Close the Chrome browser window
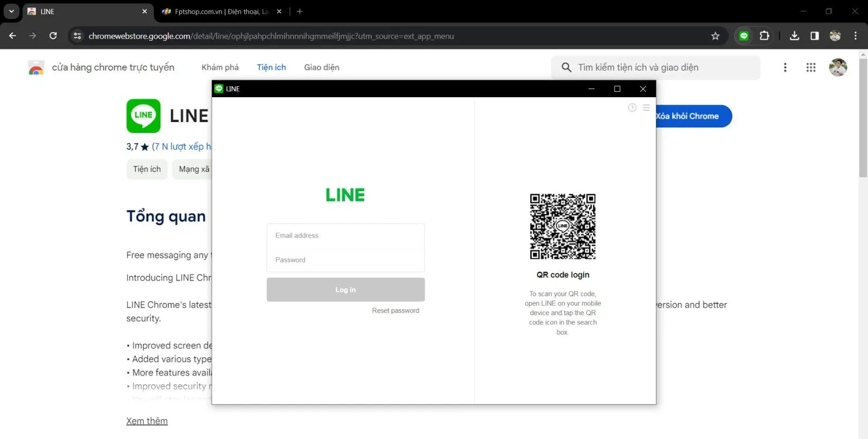 (854, 11)
